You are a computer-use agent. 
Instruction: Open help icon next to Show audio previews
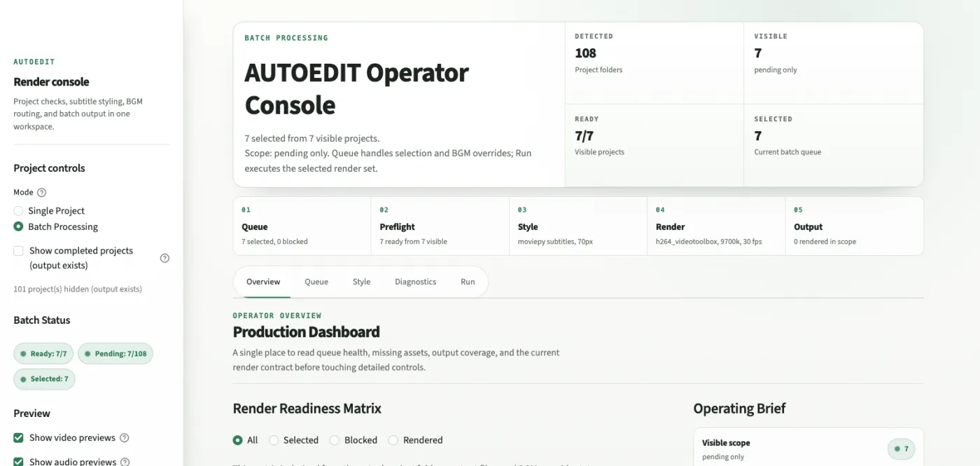(x=125, y=462)
